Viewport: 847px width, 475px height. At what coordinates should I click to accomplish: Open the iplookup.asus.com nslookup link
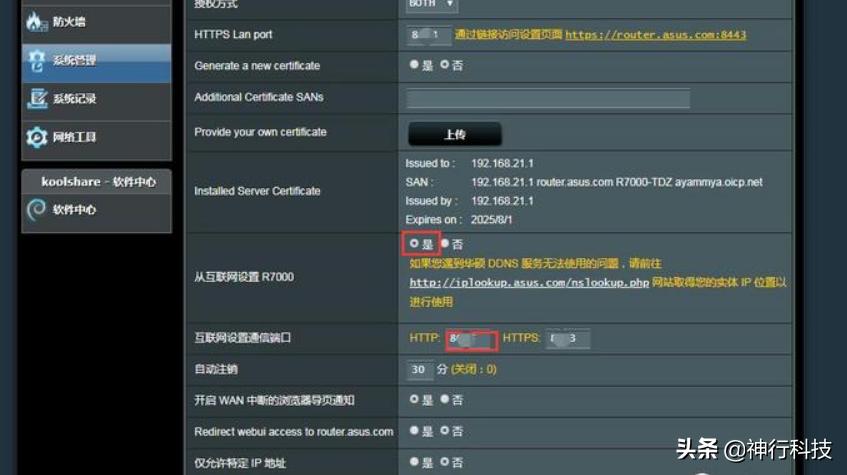[x=529, y=283]
